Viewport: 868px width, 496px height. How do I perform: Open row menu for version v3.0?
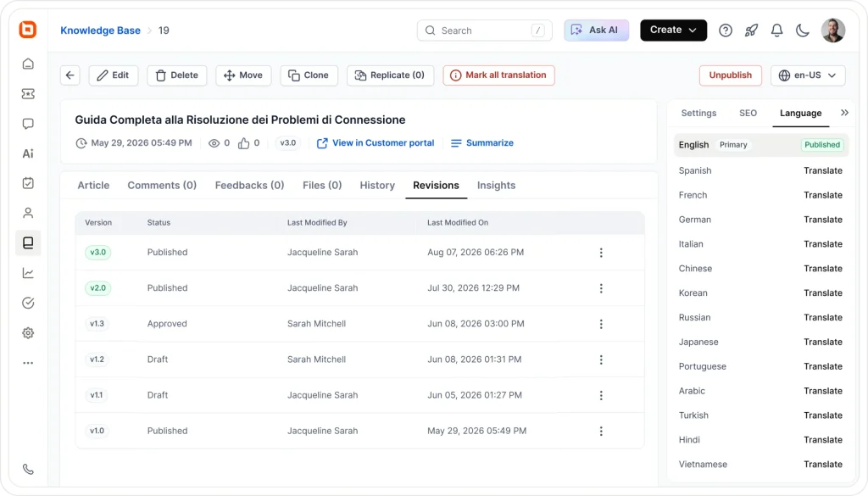click(601, 253)
